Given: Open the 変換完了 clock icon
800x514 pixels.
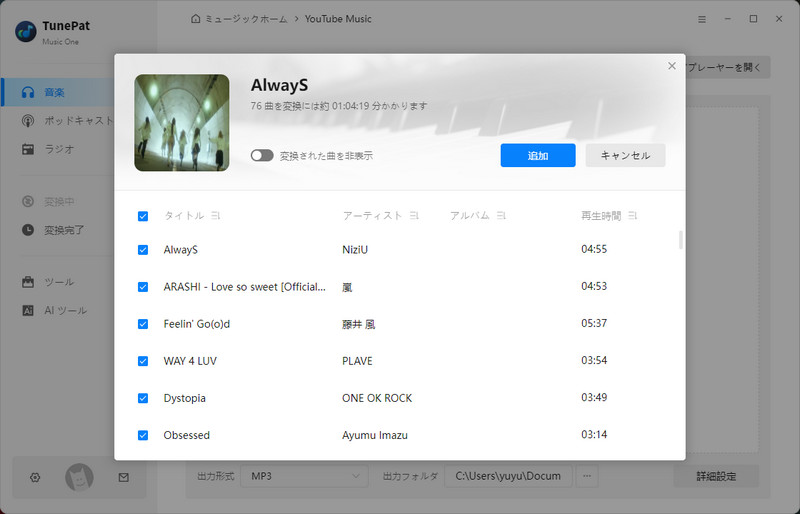Looking at the screenshot, I should point(28,230).
